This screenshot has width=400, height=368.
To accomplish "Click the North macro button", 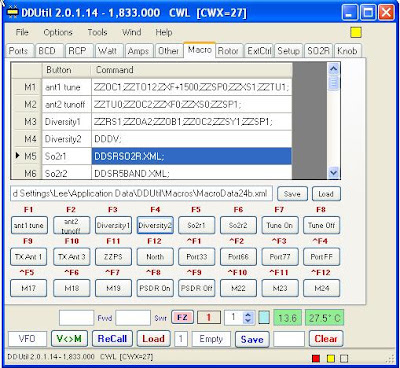I will (155, 257).
